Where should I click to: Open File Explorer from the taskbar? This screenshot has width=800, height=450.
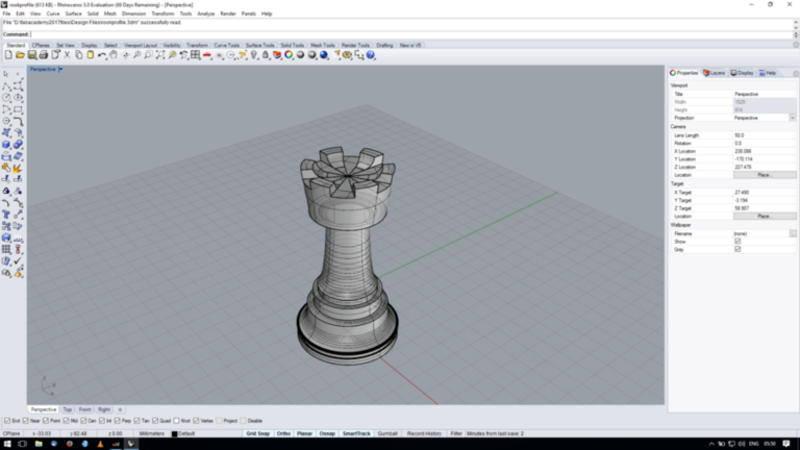(x=38, y=444)
